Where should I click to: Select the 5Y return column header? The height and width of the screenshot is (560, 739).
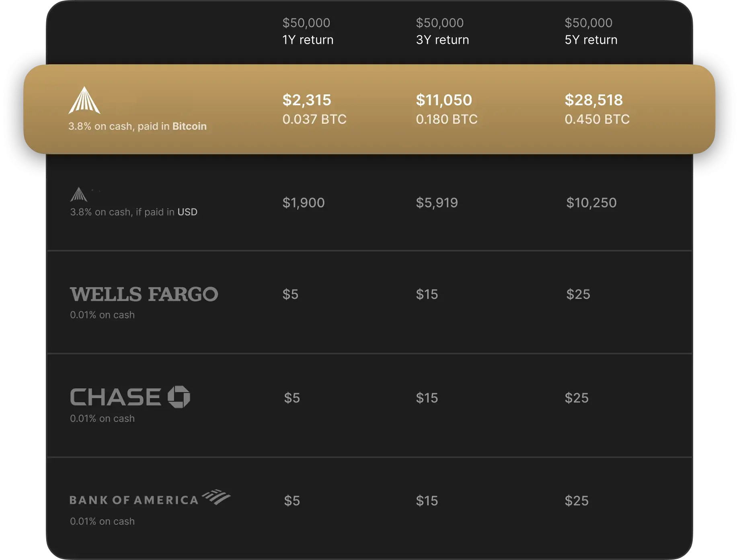[x=591, y=40]
